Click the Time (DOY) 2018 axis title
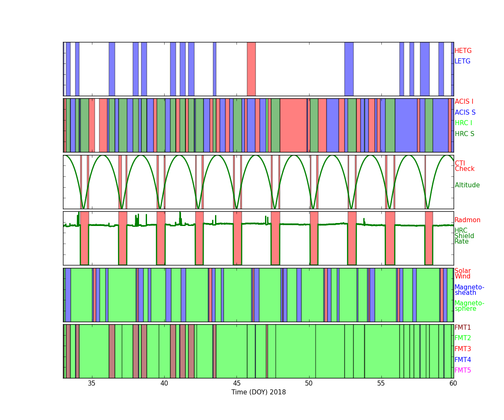The width and height of the screenshot is (504, 420). coord(258,392)
